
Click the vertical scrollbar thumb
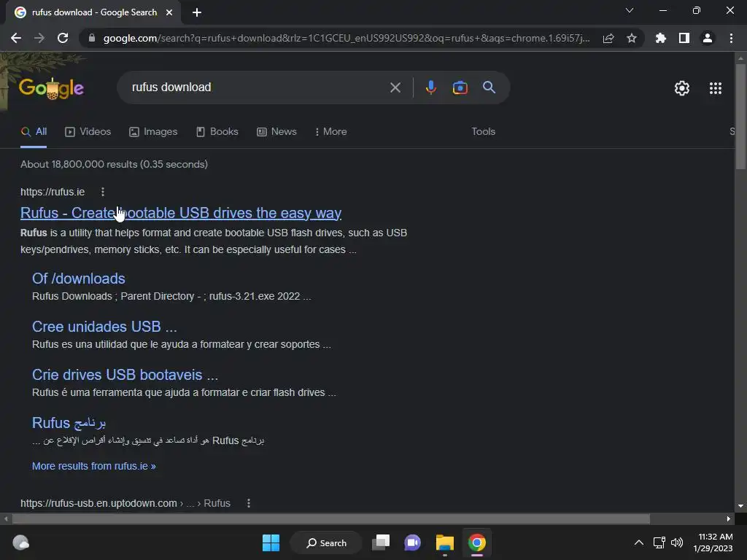[740, 117]
